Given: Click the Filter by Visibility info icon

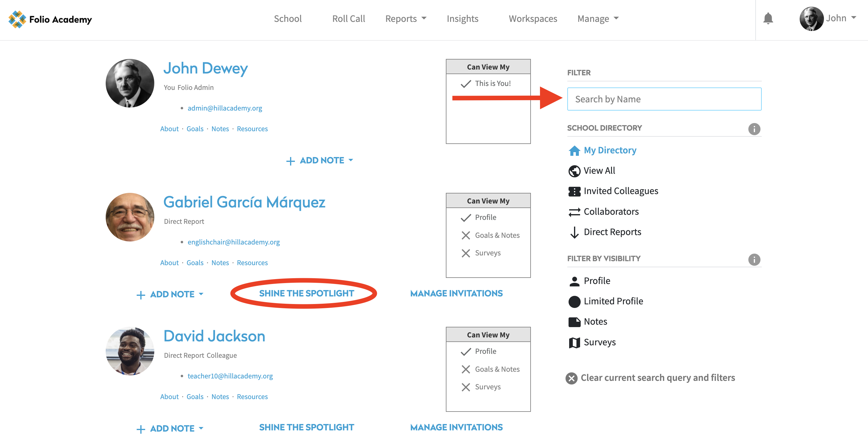Looking at the screenshot, I should [x=754, y=259].
